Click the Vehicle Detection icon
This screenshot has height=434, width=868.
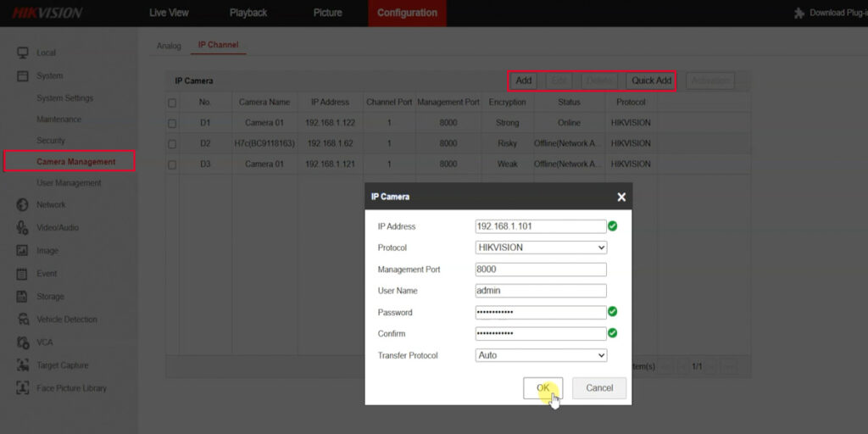pos(23,320)
